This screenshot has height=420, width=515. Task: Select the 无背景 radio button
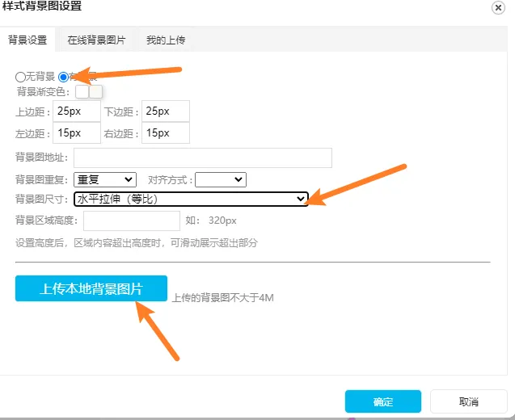[20, 77]
